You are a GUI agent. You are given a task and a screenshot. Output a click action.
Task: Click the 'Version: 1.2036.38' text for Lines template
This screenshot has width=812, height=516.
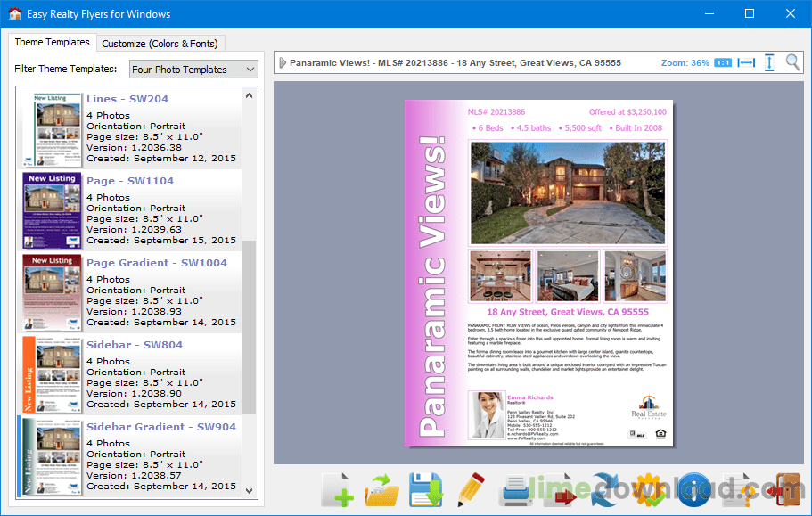(x=134, y=148)
